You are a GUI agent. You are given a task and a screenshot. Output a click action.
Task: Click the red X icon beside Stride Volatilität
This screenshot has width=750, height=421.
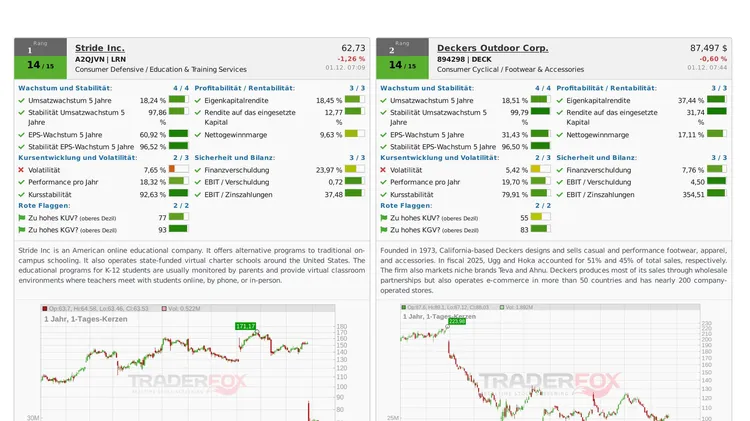22,170
